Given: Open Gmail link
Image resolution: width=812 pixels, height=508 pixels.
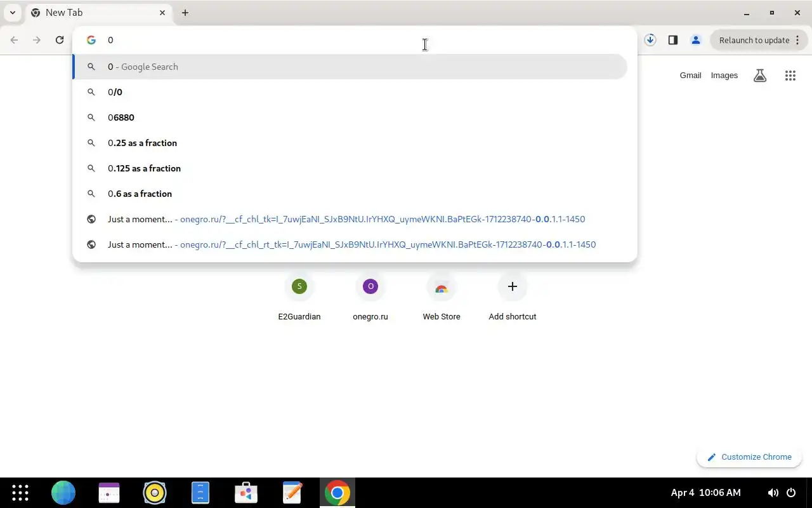Looking at the screenshot, I should (x=690, y=76).
